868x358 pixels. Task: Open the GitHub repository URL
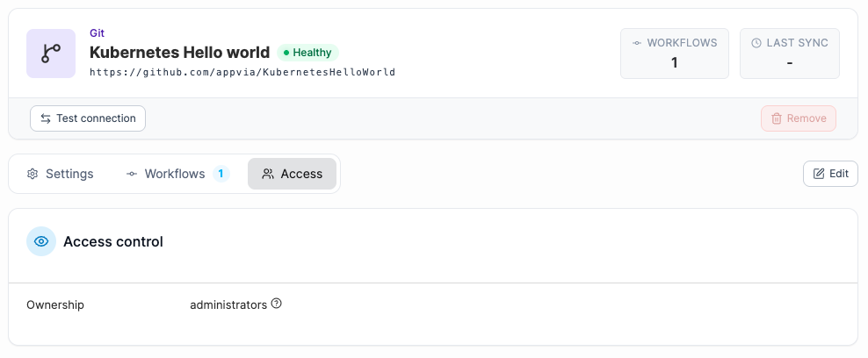pyautogui.click(x=242, y=72)
